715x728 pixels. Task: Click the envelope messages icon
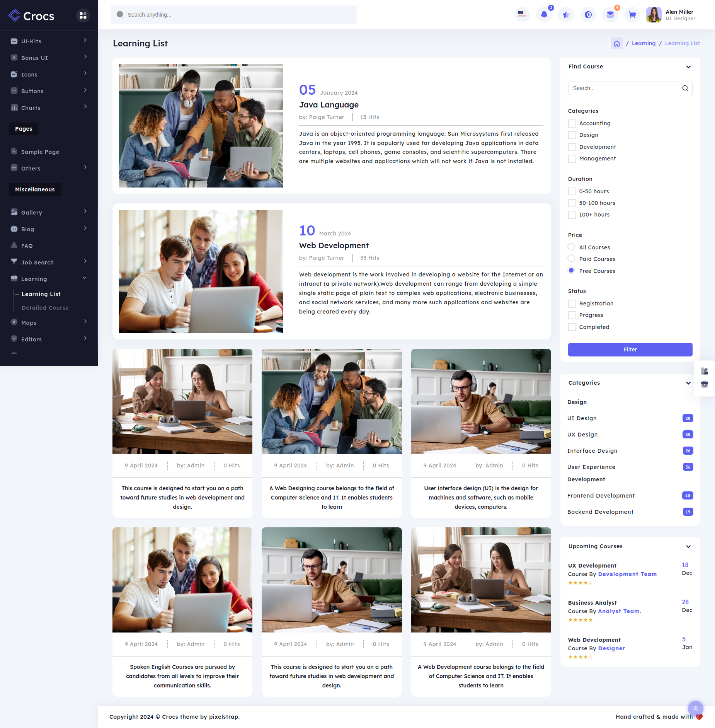pyautogui.click(x=610, y=15)
